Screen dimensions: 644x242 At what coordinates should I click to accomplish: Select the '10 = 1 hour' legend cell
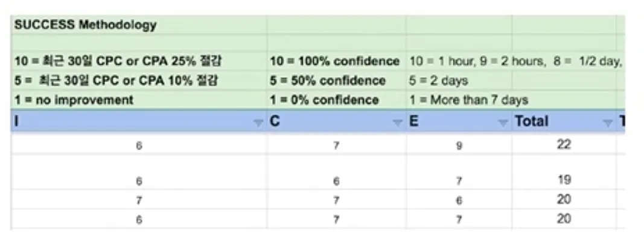click(x=459, y=61)
